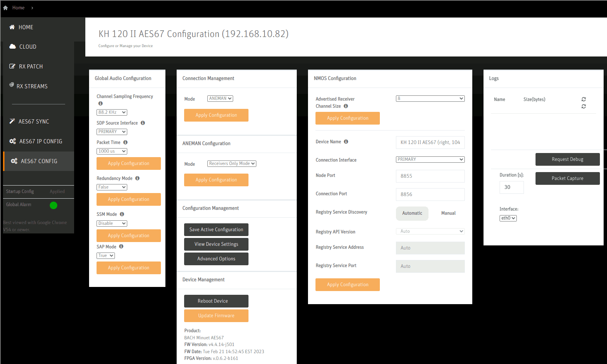The image size is (607, 364).
Task: Open SSM Mode Disable dropdown
Action: click(112, 223)
